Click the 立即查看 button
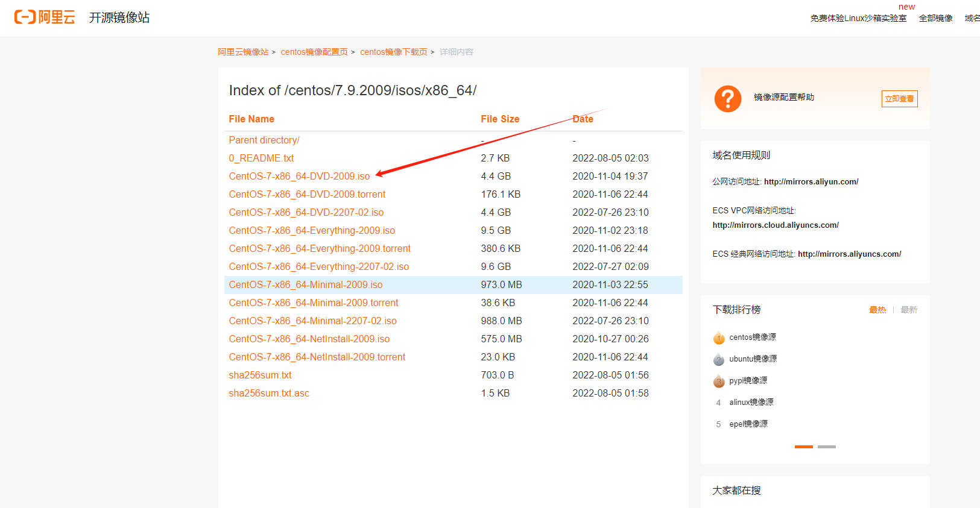 [899, 99]
